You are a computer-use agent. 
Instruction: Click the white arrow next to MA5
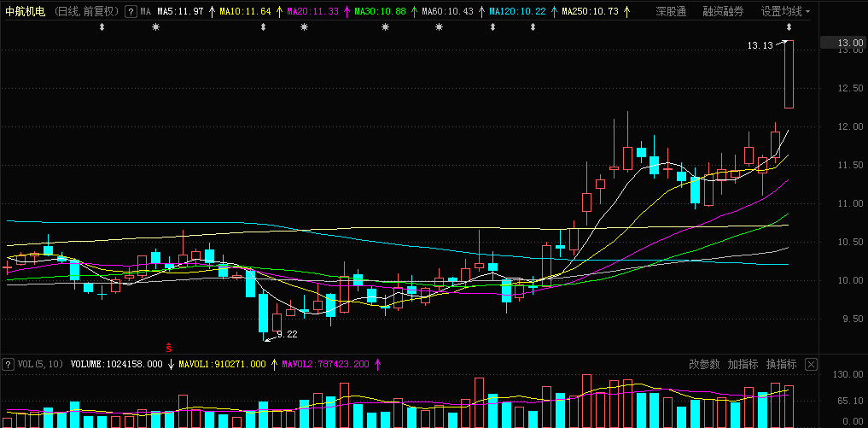tap(212, 11)
